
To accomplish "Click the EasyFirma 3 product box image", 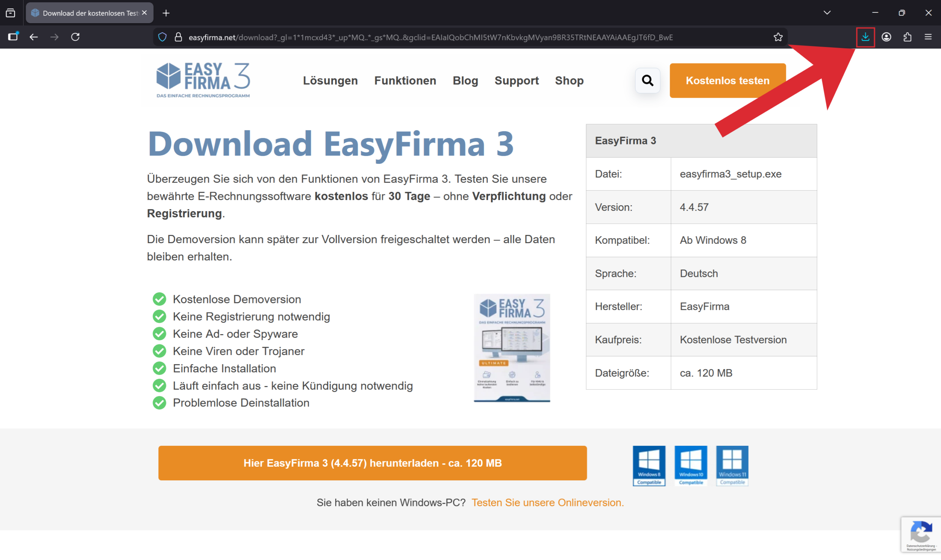I will (x=512, y=348).
